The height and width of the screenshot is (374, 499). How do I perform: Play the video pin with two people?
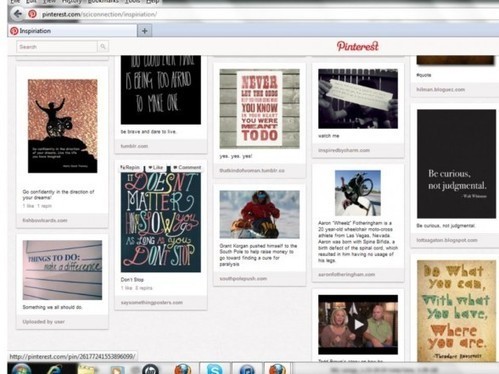(x=358, y=324)
